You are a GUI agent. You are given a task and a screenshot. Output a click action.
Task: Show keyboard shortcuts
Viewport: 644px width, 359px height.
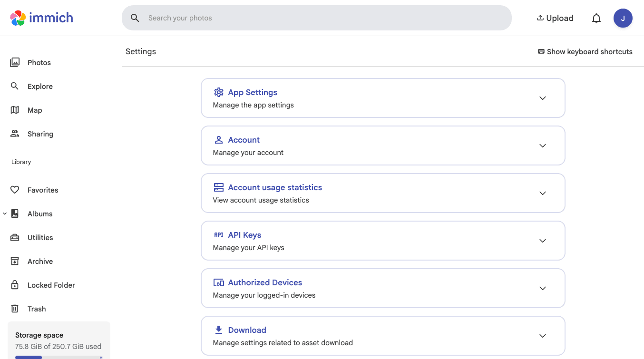585,51
